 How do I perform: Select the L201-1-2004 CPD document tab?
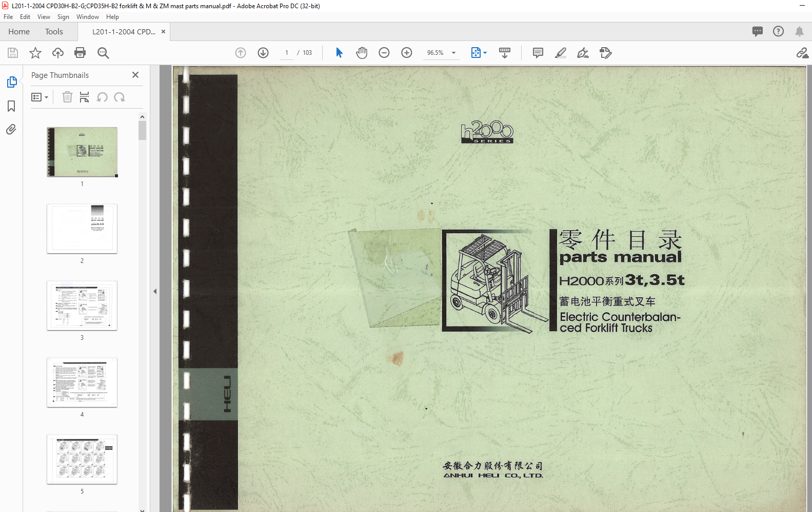pyautogui.click(x=124, y=32)
